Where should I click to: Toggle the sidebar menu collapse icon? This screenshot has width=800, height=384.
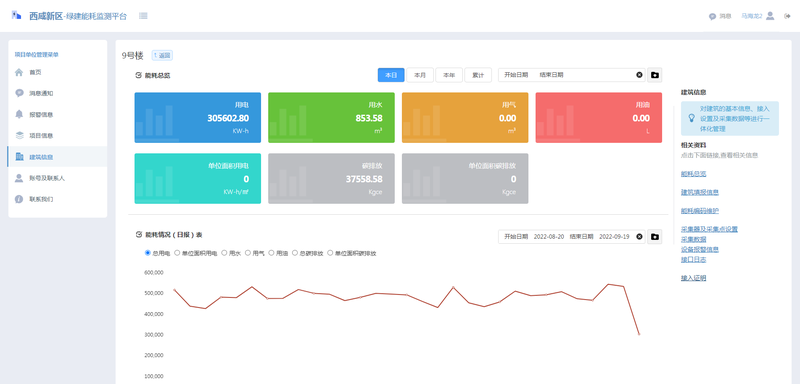(143, 16)
